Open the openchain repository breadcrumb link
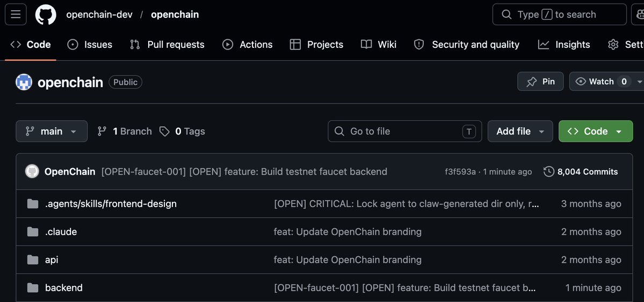Viewport: 644px width, 302px height. (175, 15)
